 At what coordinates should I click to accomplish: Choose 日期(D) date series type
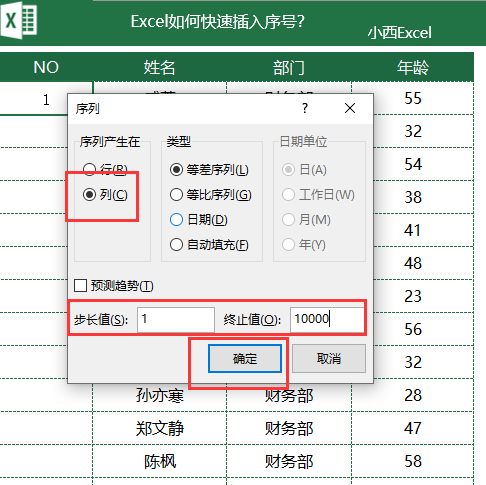pos(199,220)
